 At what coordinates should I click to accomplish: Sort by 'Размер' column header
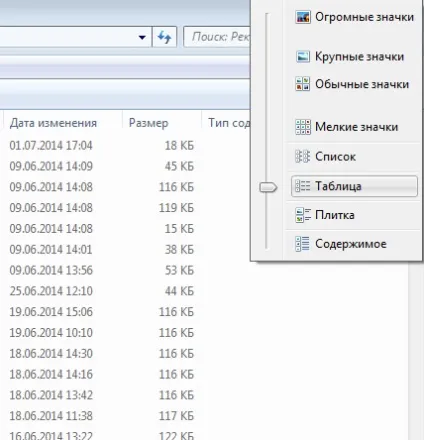[149, 123]
